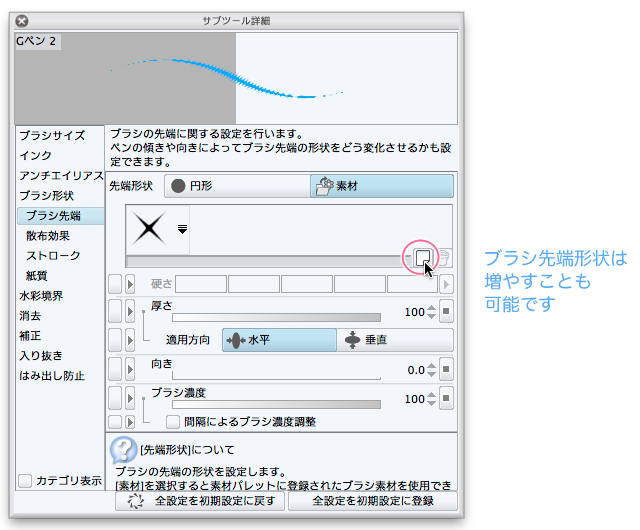This screenshot has height=530, width=640.
Task: Expand the 厚さ slider display options arrow
Action: click(132, 312)
